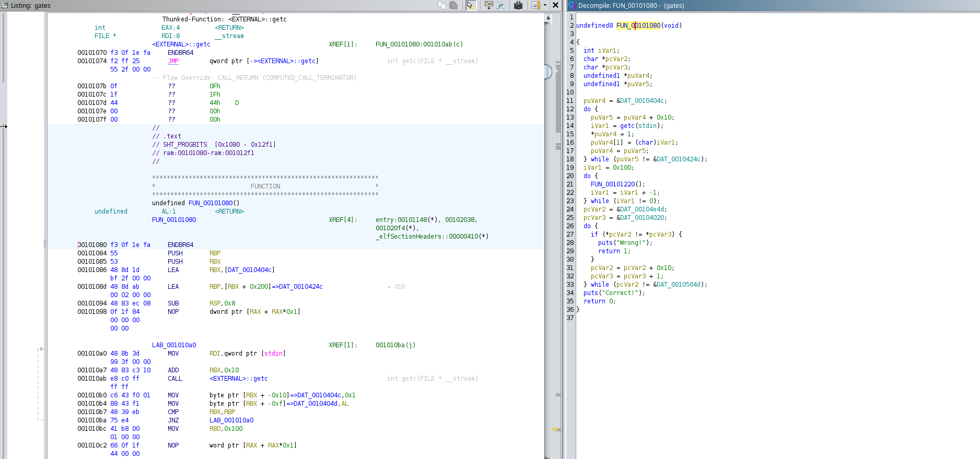Open the dropdown arrow beside the display icon
Viewport: 980px width, 459px height.
[x=545, y=5]
